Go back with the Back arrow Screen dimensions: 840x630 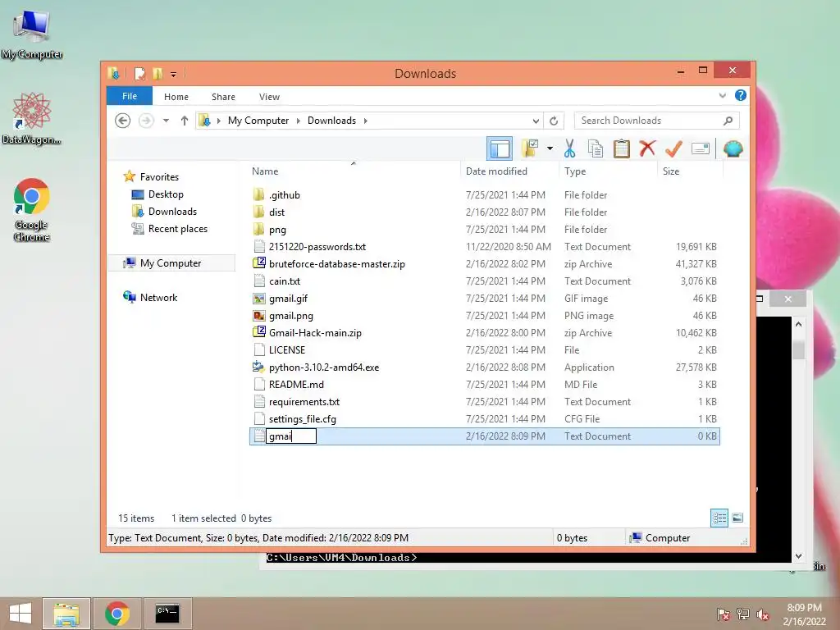pos(123,121)
